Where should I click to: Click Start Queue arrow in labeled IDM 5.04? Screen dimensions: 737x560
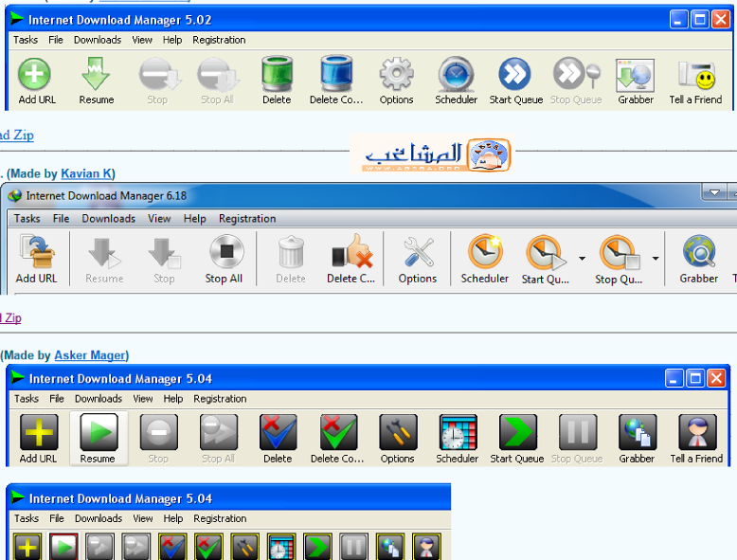(518, 432)
